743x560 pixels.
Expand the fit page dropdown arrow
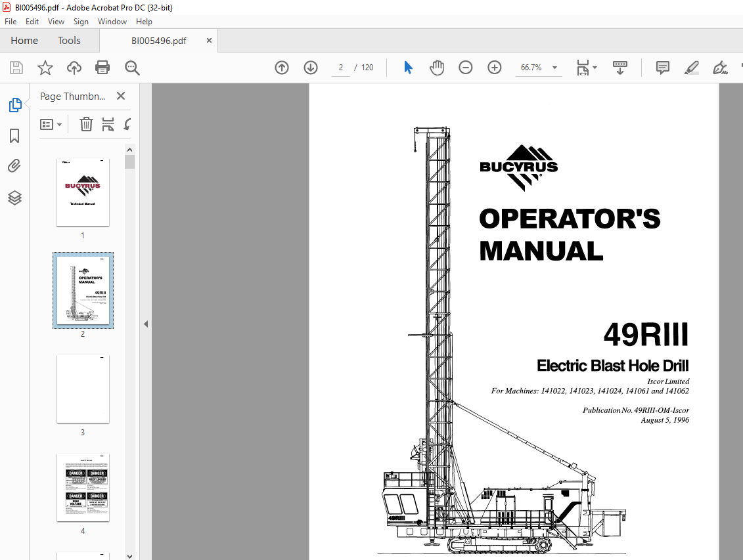coord(595,68)
